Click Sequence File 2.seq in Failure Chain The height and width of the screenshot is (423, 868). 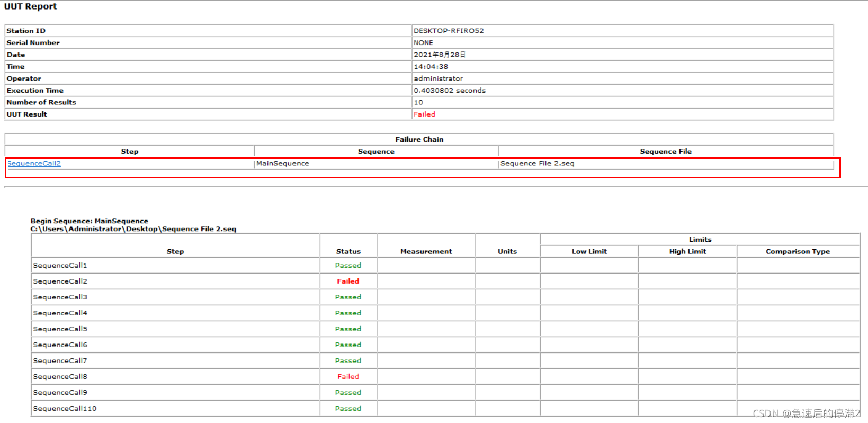coord(537,163)
